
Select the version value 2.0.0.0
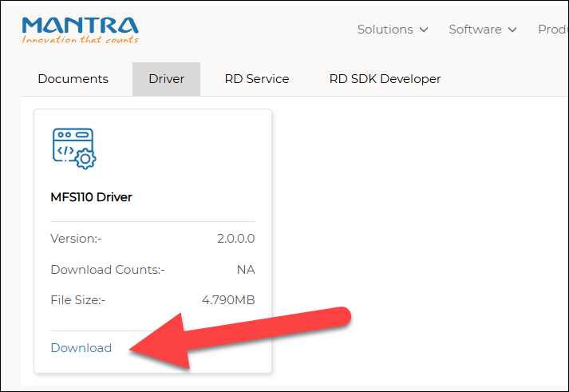(236, 239)
